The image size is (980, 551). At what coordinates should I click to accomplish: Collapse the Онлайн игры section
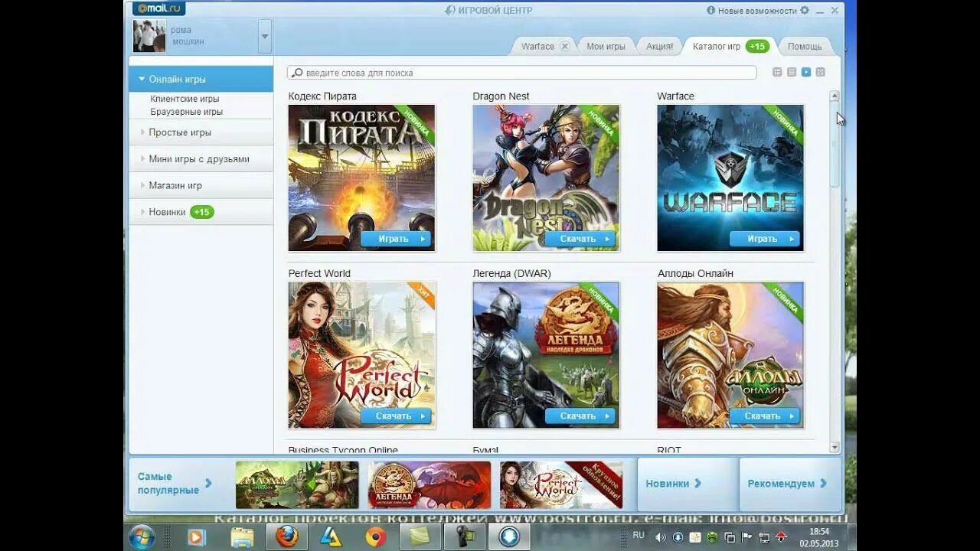[201, 79]
